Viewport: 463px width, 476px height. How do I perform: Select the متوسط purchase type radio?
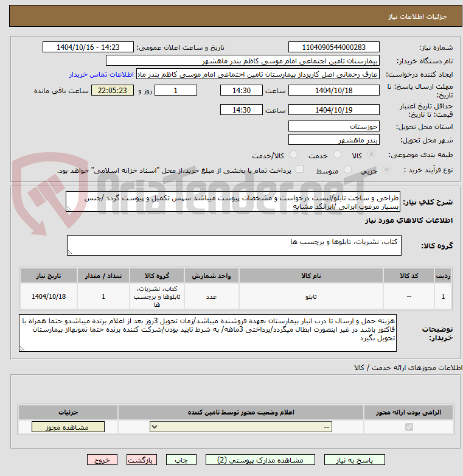347,170
